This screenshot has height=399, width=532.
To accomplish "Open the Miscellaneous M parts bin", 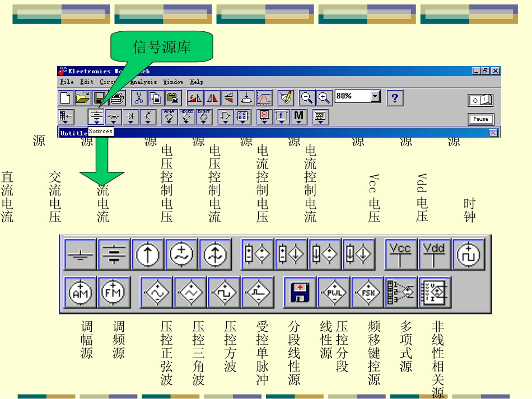I will pyautogui.click(x=298, y=116).
